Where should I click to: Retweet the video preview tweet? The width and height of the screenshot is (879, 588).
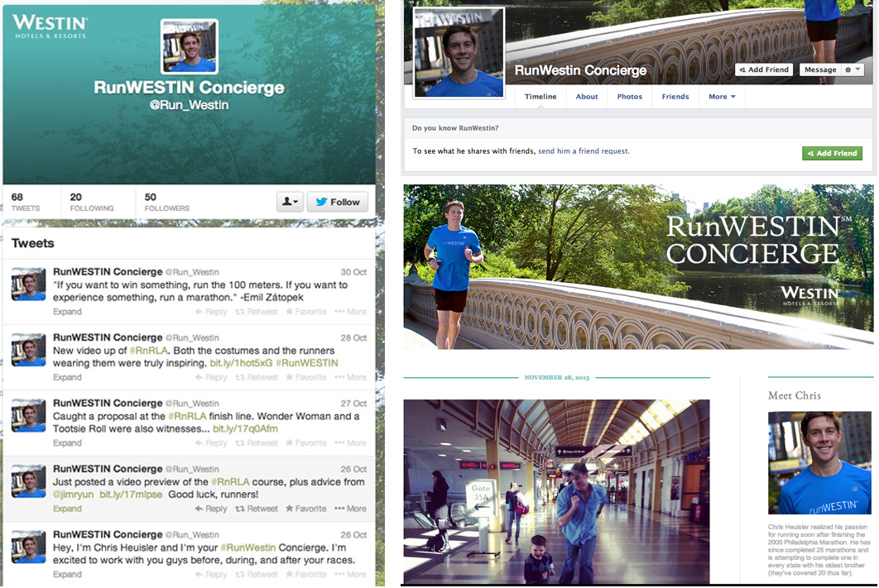[257, 509]
